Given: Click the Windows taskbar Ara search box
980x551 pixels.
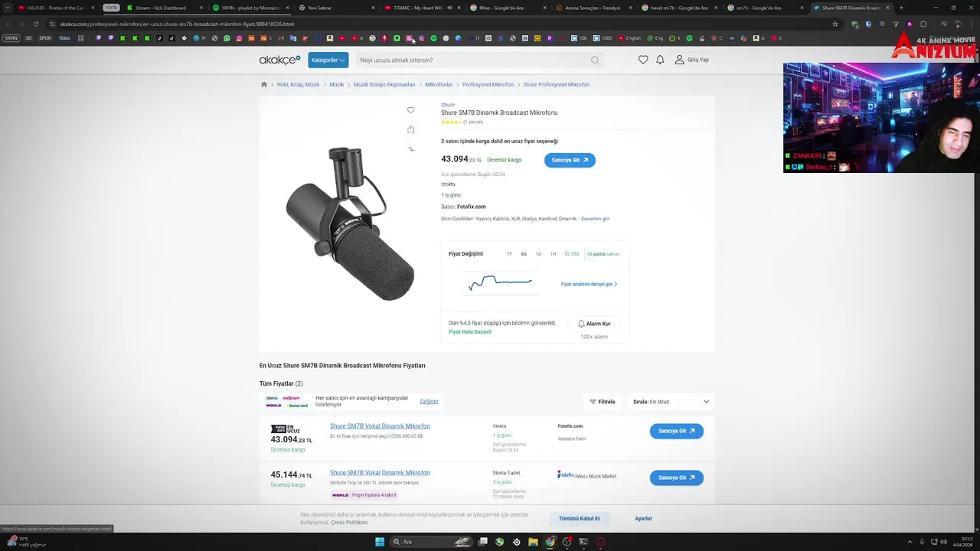Looking at the screenshot, I should [x=431, y=542].
